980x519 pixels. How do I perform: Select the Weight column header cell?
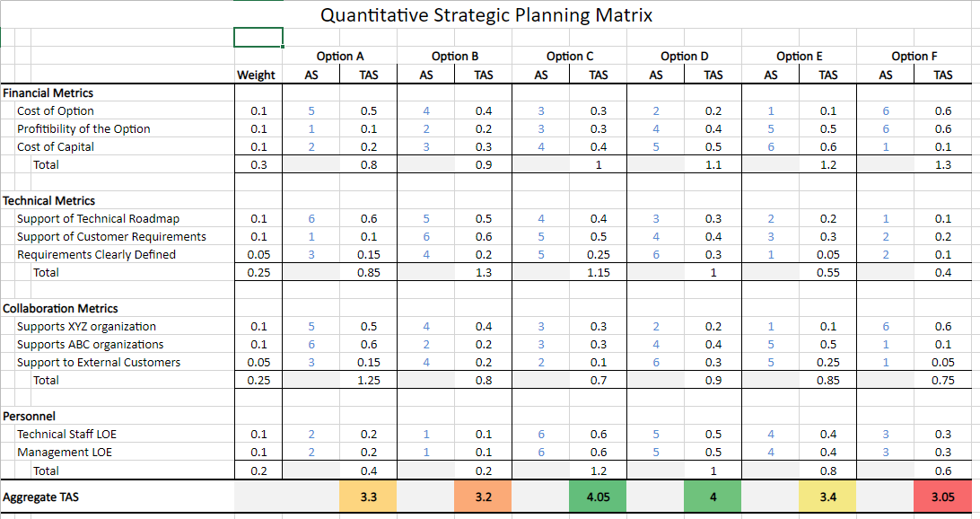click(x=256, y=75)
